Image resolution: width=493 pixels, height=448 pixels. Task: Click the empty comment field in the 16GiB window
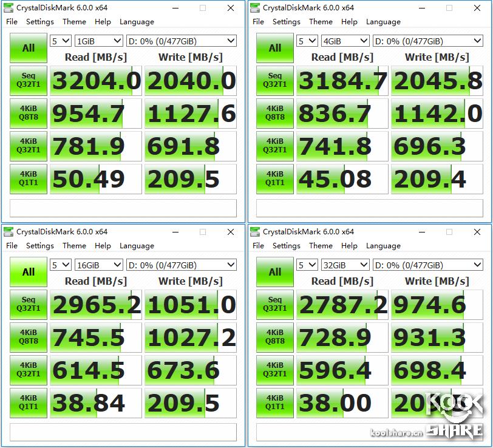click(123, 432)
